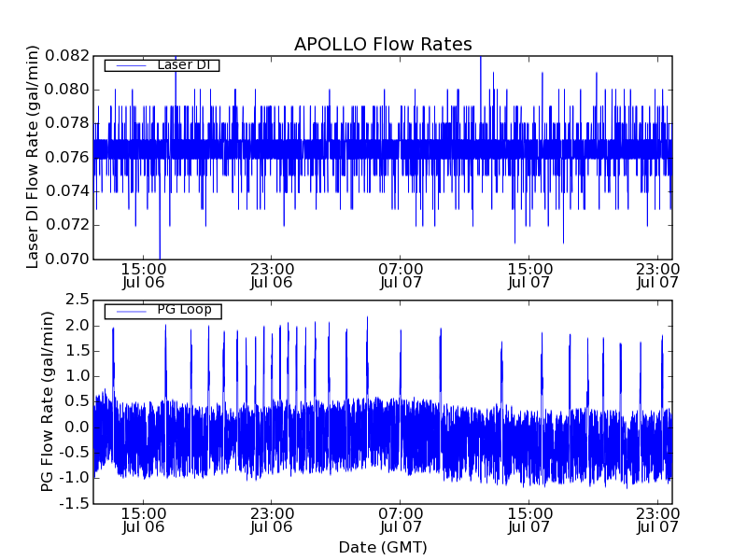Click the 0.074 tick on Laser DI axis
Screen dimensions: 747x560
pyautogui.click(x=67, y=191)
